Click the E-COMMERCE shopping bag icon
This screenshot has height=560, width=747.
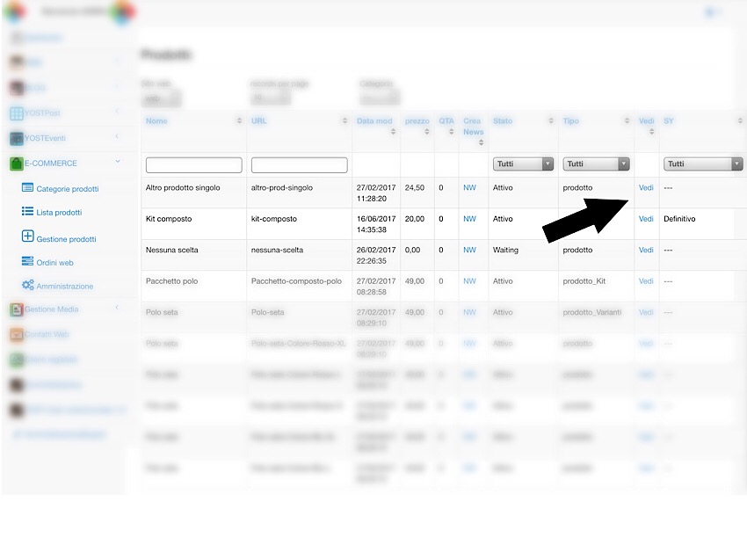tap(16, 164)
